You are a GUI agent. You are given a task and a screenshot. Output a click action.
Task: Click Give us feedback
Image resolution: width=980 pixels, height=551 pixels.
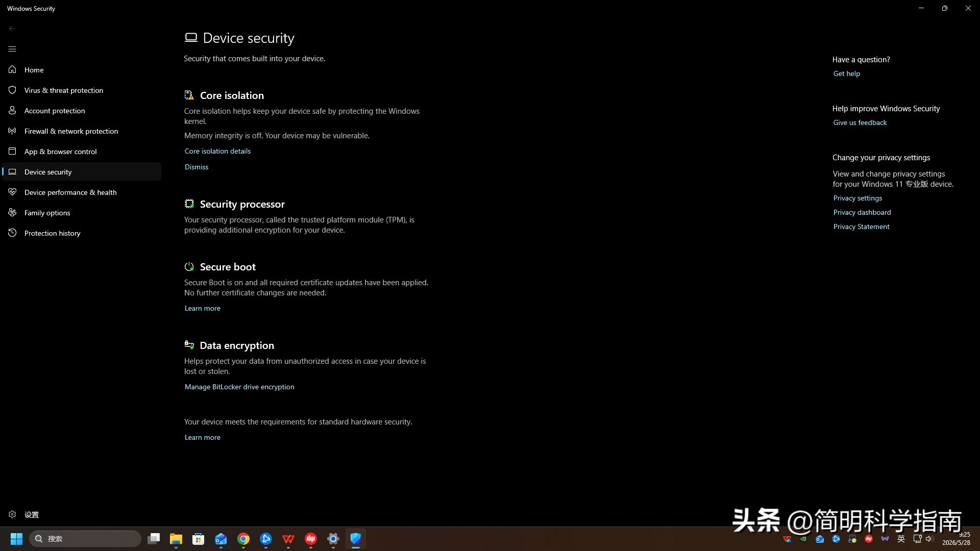[860, 122]
